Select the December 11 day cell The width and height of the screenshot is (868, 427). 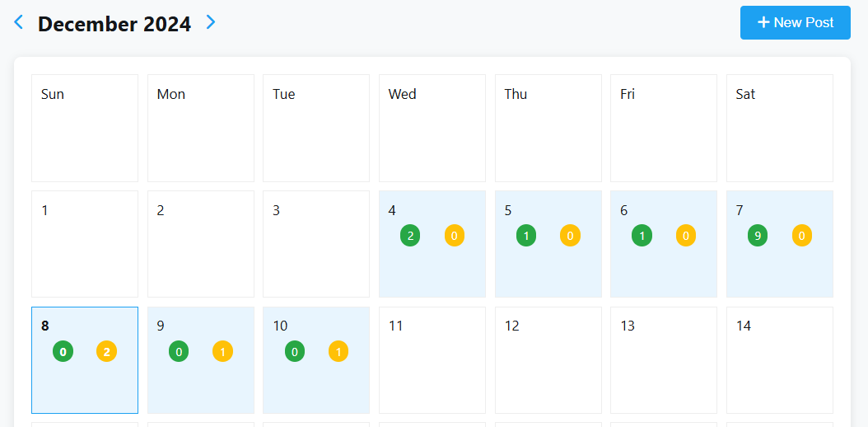tap(432, 360)
